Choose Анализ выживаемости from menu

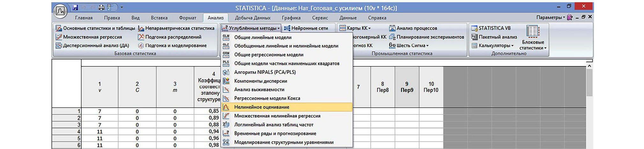[x=259, y=90]
